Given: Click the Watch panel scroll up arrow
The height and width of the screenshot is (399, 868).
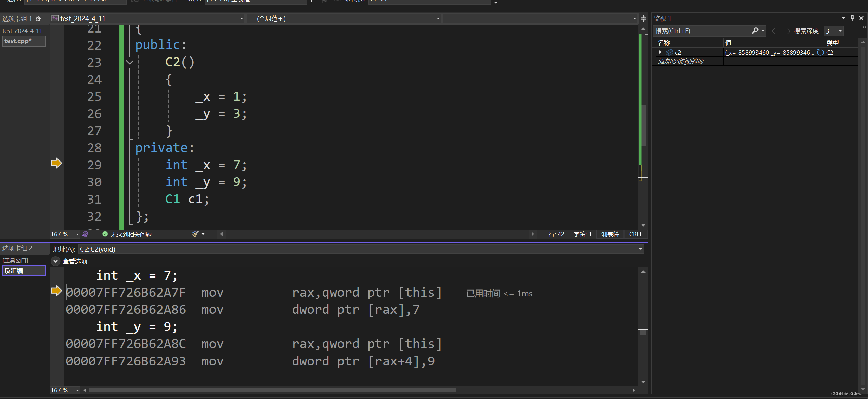Looking at the screenshot, I should coord(863,42).
